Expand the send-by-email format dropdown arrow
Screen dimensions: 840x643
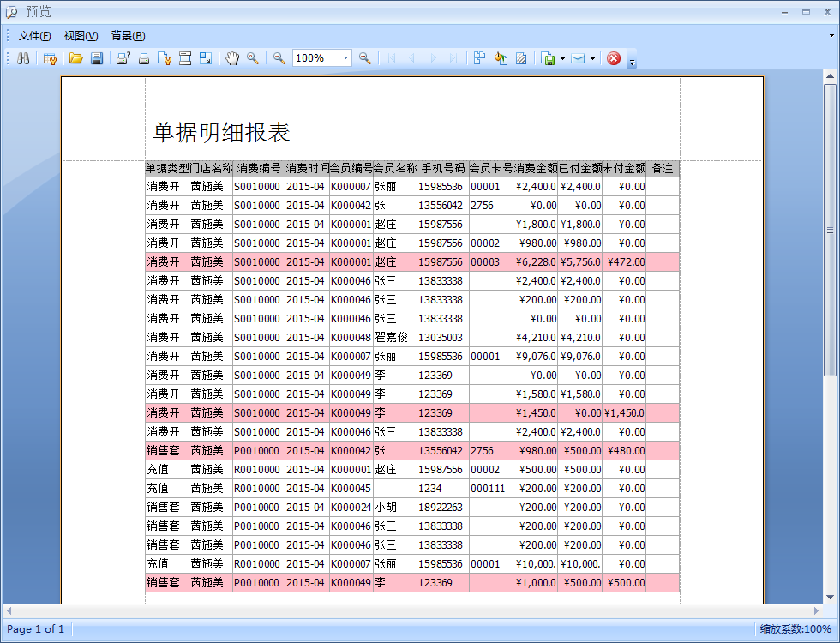592,58
